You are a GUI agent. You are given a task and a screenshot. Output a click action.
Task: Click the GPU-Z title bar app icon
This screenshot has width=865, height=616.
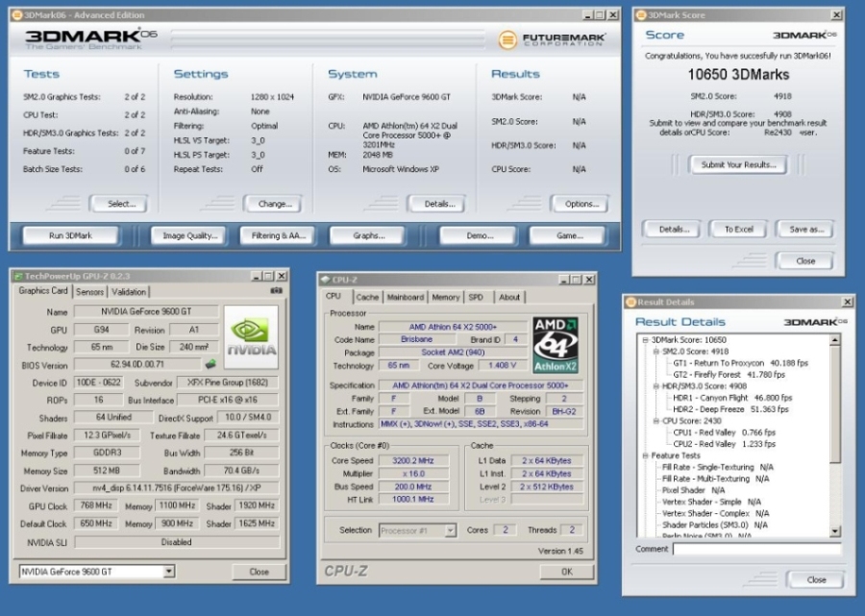18,276
